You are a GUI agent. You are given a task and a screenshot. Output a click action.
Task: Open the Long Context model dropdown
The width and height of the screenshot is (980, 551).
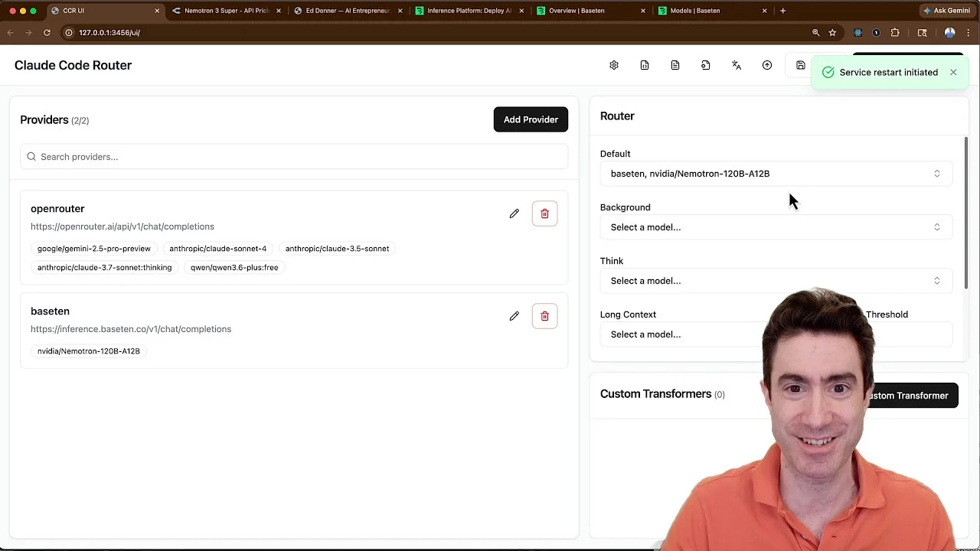click(681, 334)
